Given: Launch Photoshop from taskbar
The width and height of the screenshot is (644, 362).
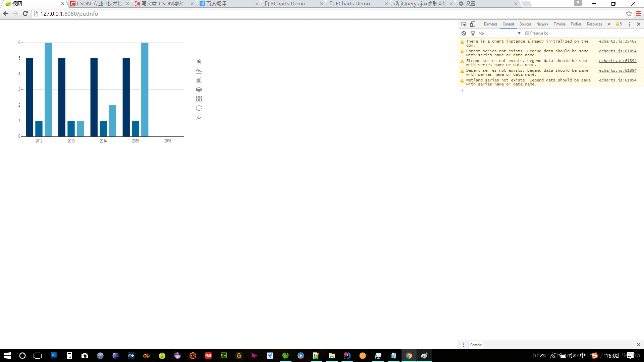Looking at the screenshot, I should 54,356.
